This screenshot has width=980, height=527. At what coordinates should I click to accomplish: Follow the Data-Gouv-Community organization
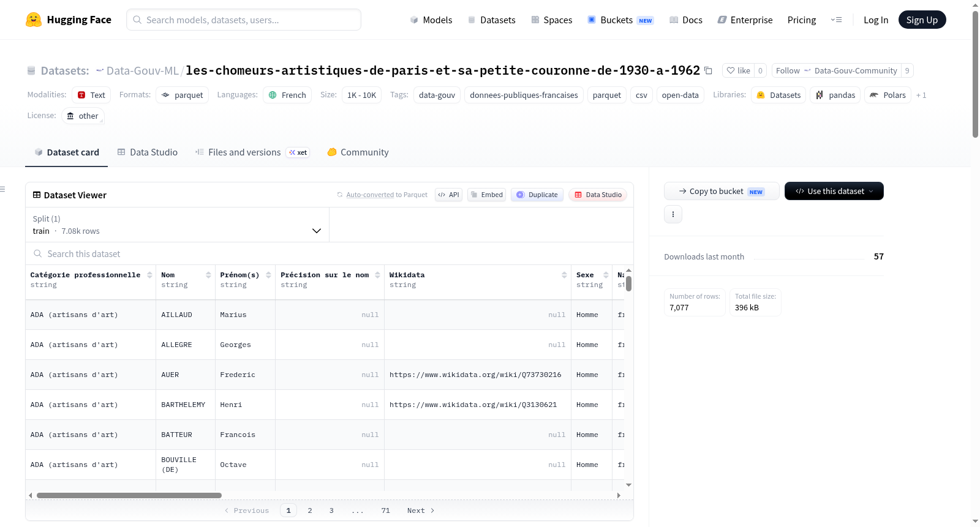pyautogui.click(x=836, y=70)
